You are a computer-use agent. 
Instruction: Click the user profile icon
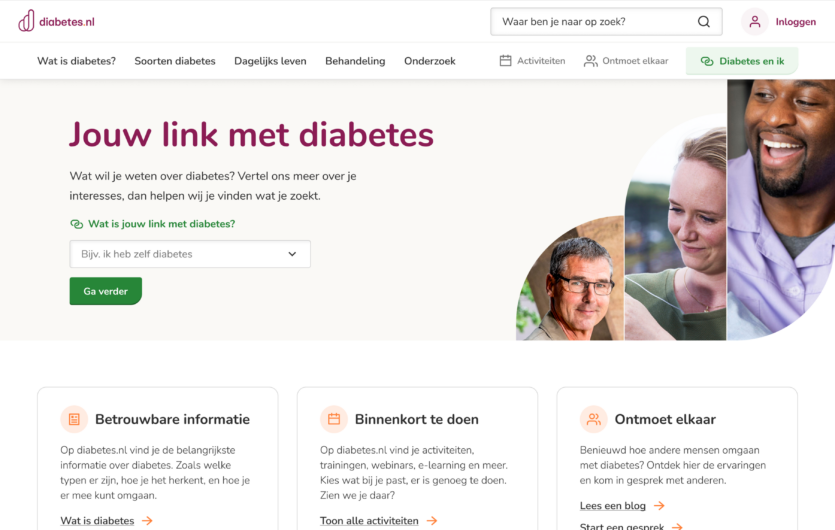[x=755, y=22]
